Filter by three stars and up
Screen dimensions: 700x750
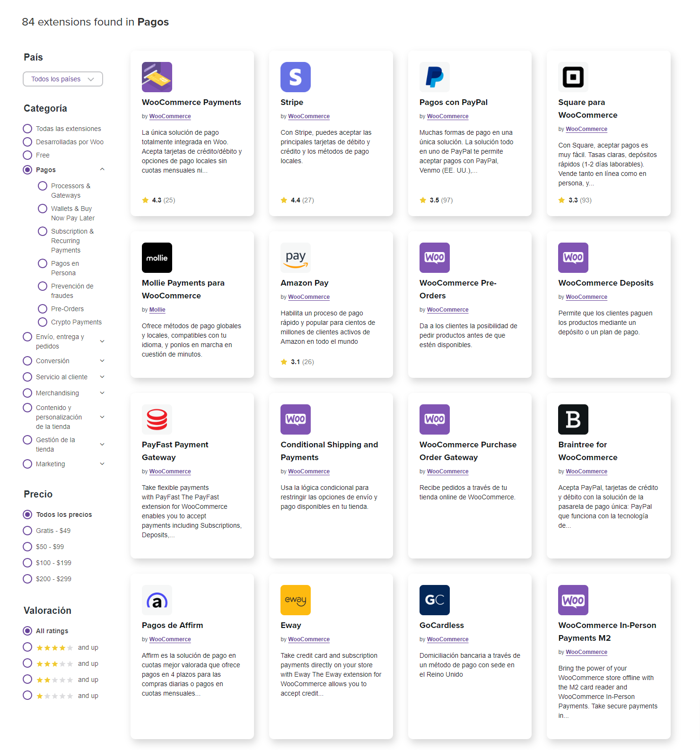tap(27, 663)
